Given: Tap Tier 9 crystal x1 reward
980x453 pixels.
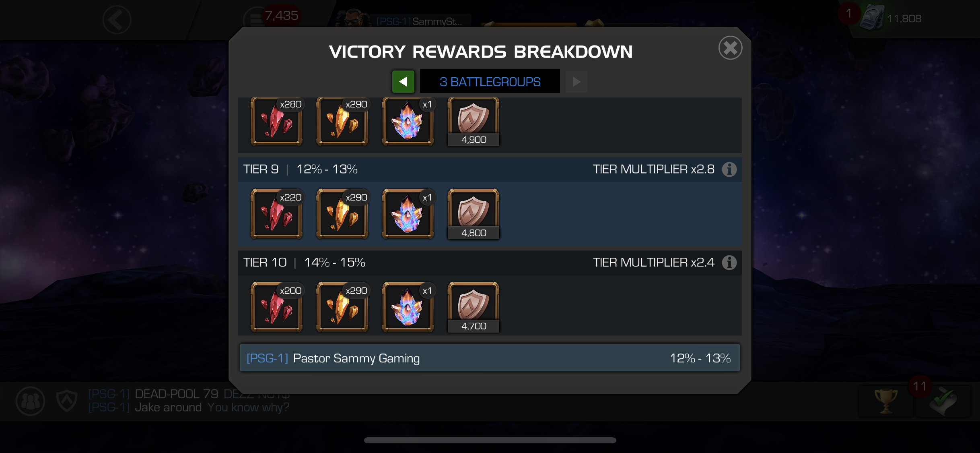Looking at the screenshot, I should click(x=408, y=214).
